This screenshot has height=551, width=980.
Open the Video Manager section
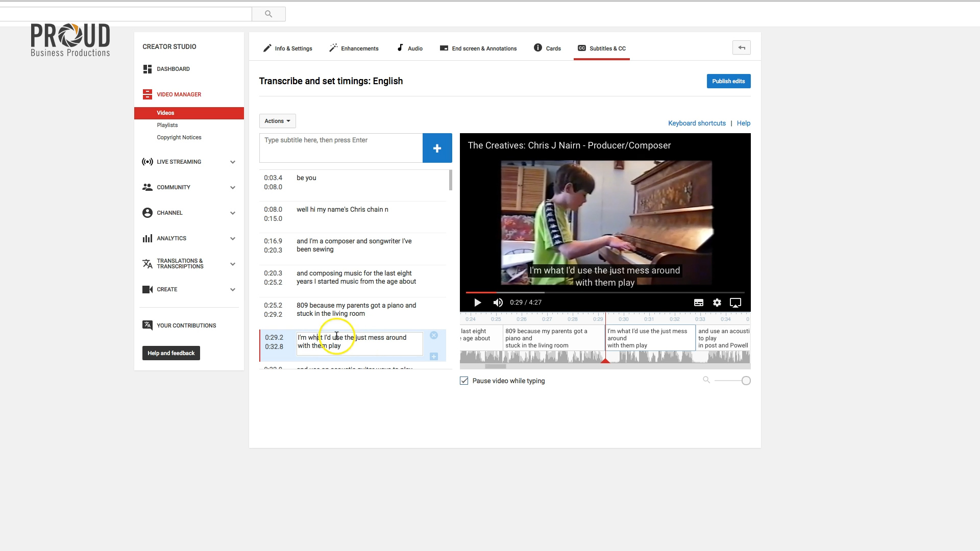point(179,94)
